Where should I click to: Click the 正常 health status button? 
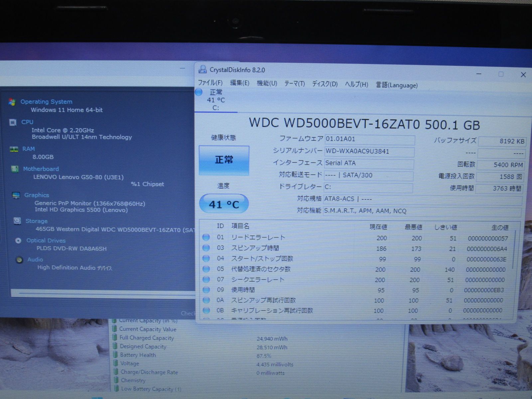[224, 160]
